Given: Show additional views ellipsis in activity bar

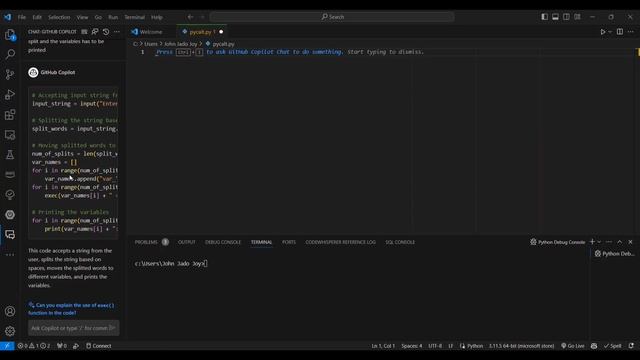Looking at the screenshot, I should (x=10, y=255).
